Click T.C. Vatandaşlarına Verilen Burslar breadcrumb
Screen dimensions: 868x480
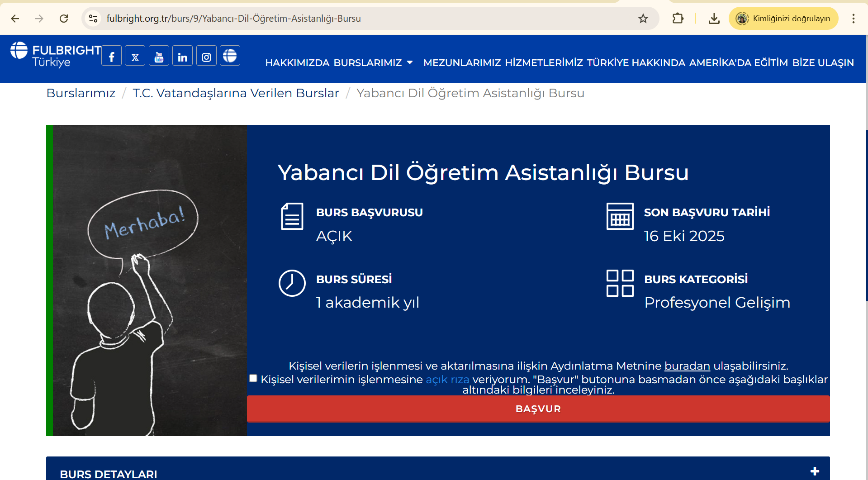tap(236, 93)
